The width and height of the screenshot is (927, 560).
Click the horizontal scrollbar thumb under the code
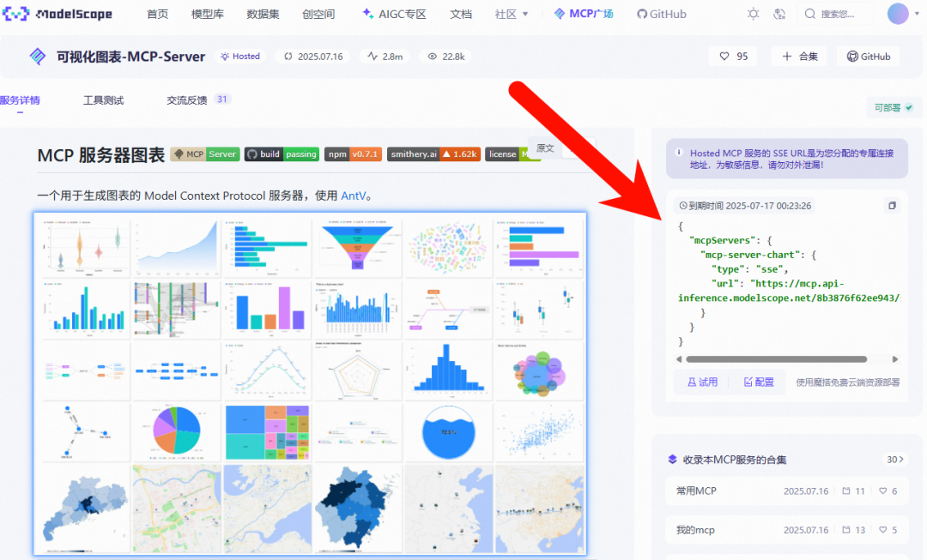(776, 359)
